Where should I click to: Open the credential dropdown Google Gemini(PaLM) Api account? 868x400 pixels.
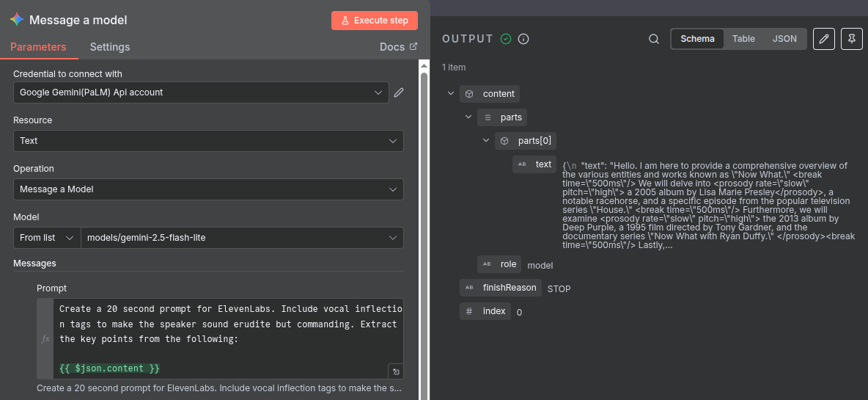tap(201, 92)
